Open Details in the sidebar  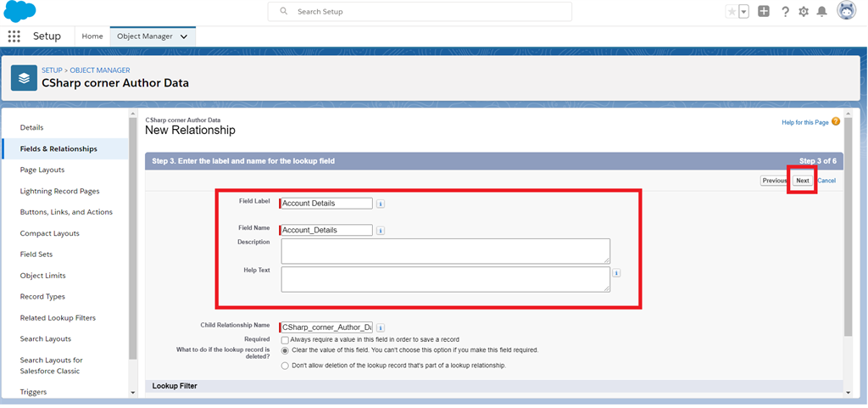pyautogui.click(x=31, y=127)
